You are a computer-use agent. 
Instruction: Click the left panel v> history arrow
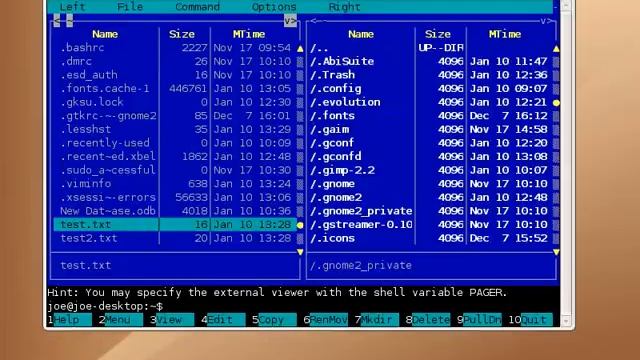[290, 20]
